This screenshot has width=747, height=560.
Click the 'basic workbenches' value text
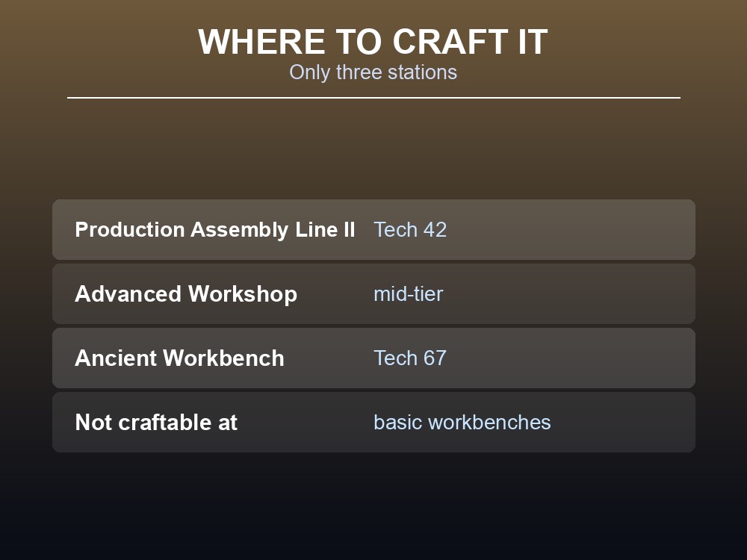[462, 423]
